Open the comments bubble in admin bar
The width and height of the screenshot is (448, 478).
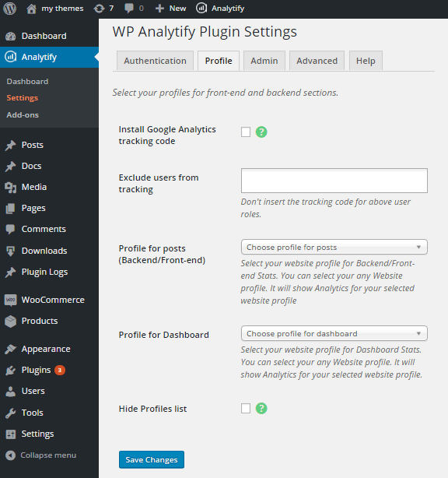[134, 9]
